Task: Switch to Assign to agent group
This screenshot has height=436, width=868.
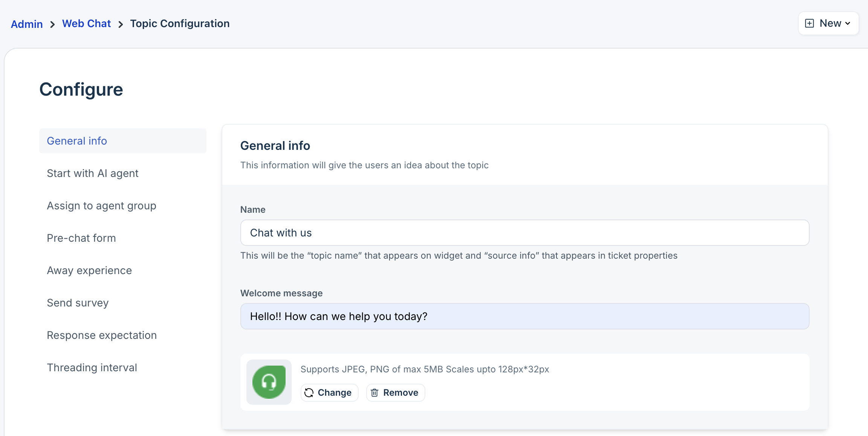Action: 101,206
